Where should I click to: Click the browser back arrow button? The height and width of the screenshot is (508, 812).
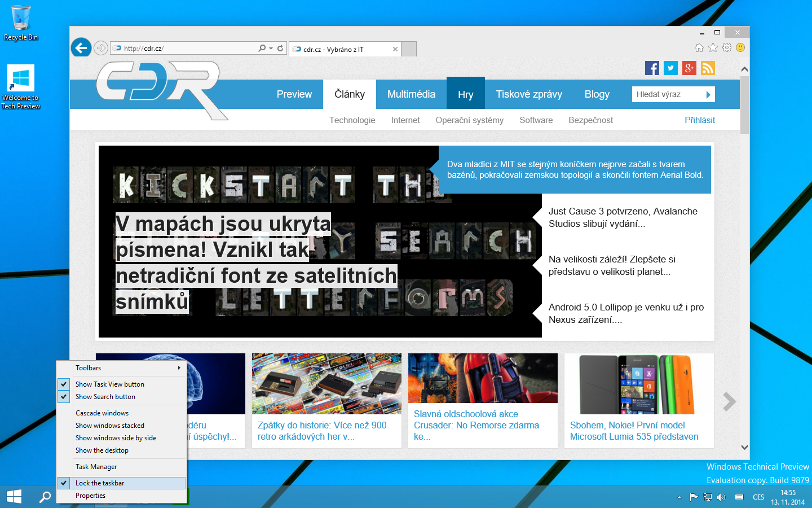[x=81, y=48]
